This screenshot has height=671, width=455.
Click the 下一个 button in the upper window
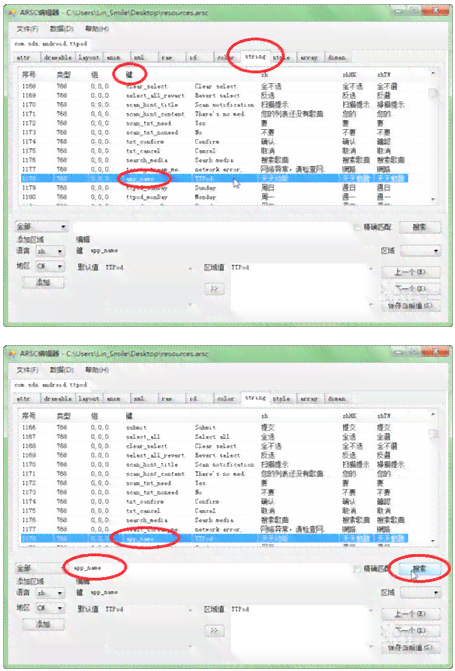tap(410, 288)
